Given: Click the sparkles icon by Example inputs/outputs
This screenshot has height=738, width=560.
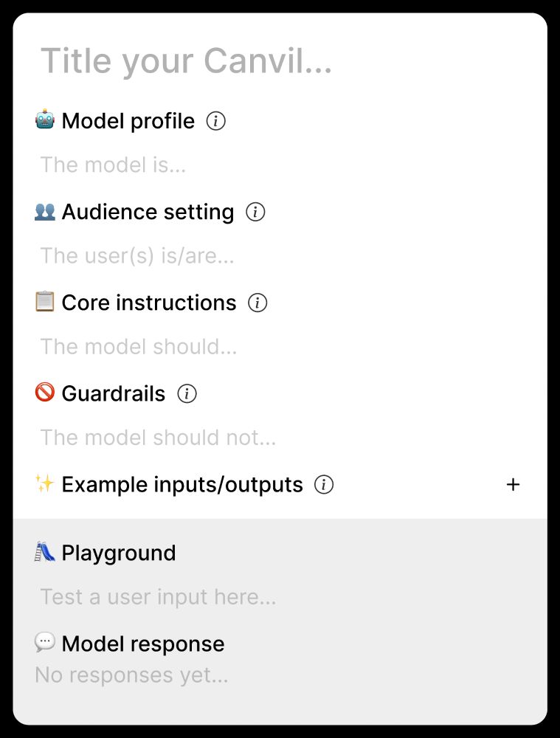Looking at the screenshot, I should point(45,483).
